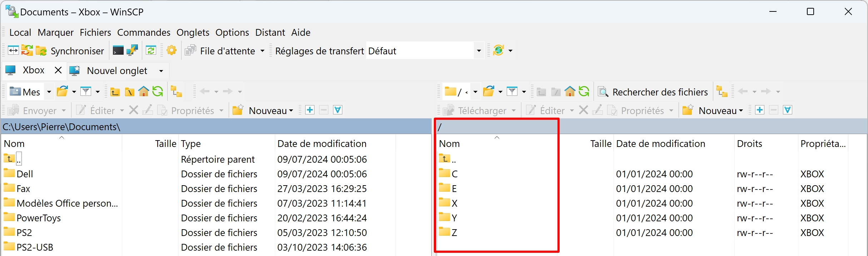Open the local drive selector Mes
The image size is (868, 256).
point(30,92)
